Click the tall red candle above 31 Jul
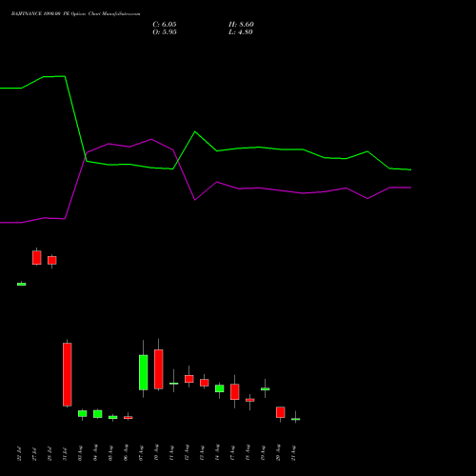This screenshot has width=476, height=476. pos(68,374)
